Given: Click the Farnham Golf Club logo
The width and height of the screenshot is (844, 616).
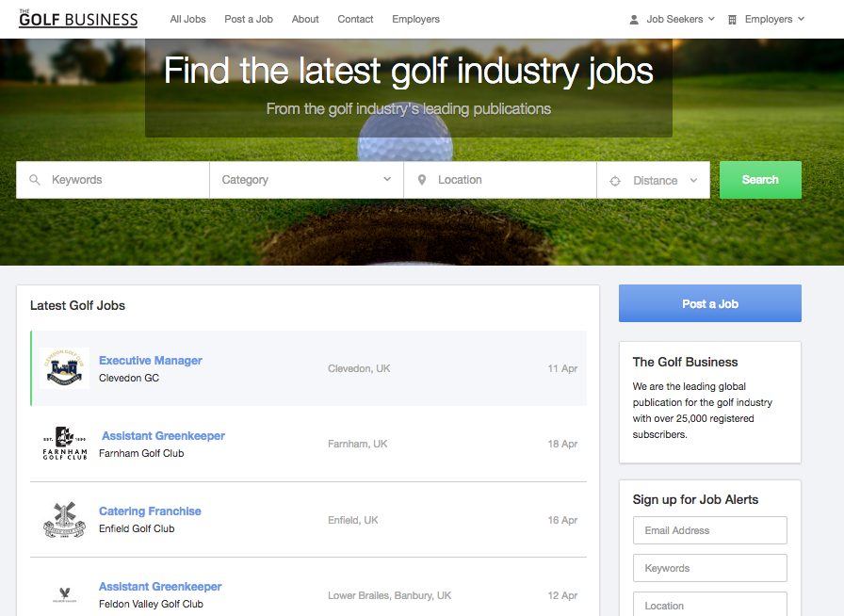Looking at the screenshot, I should point(64,443).
